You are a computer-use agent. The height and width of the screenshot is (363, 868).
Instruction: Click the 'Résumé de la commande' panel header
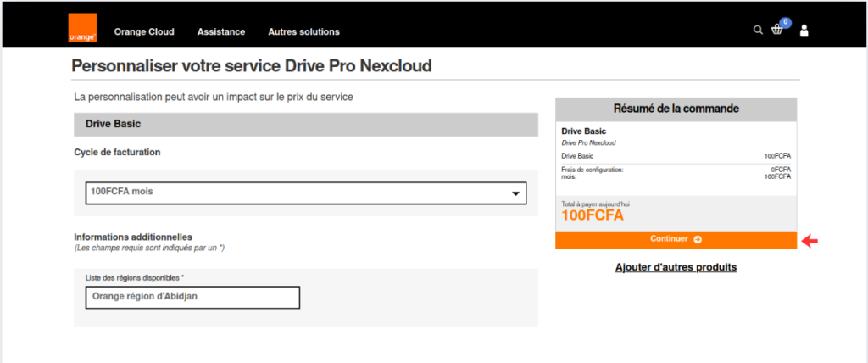click(x=676, y=109)
